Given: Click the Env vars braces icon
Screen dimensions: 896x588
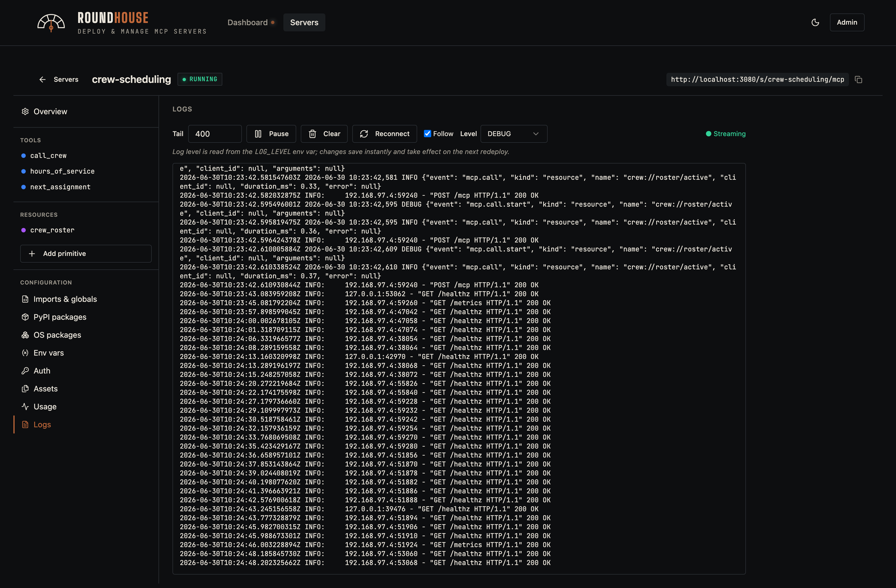Looking at the screenshot, I should pos(25,353).
